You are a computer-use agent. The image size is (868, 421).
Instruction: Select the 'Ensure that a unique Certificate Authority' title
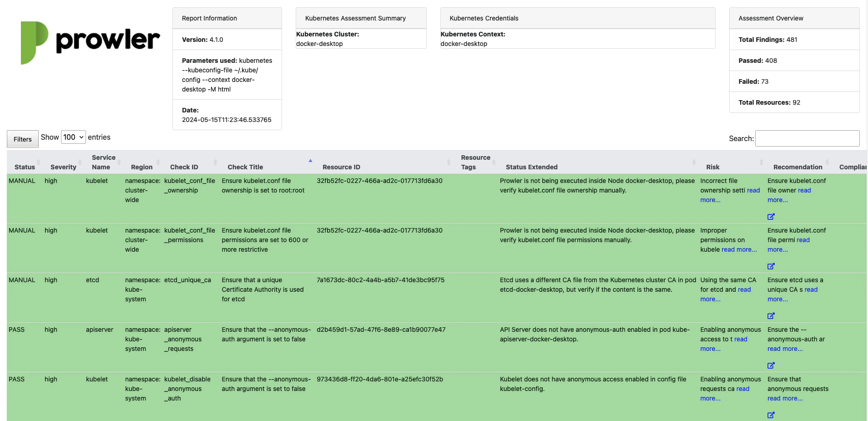[262, 289]
